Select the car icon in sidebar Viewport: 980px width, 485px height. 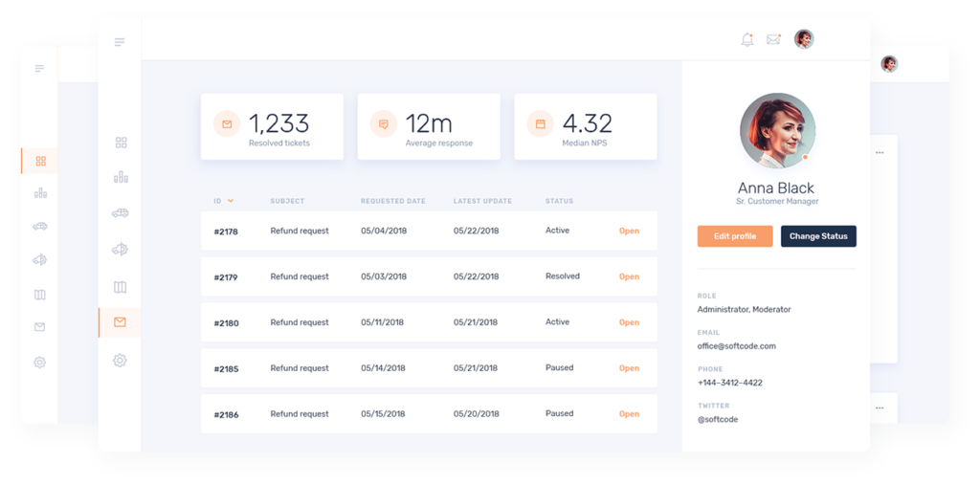click(x=121, y=213)
